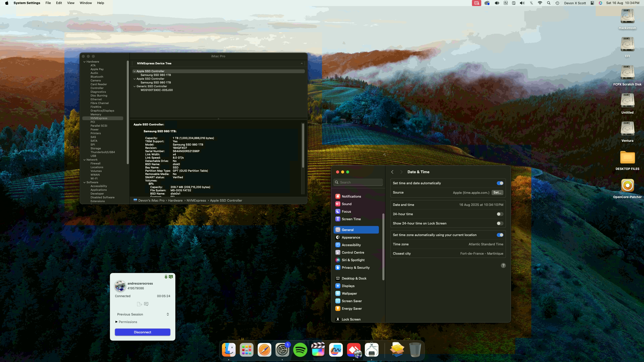Image resolution: width=644 pixels, height=362 pixels.
Task: Open the View menu
Action: pyautogui.click(x=71, y=3)
